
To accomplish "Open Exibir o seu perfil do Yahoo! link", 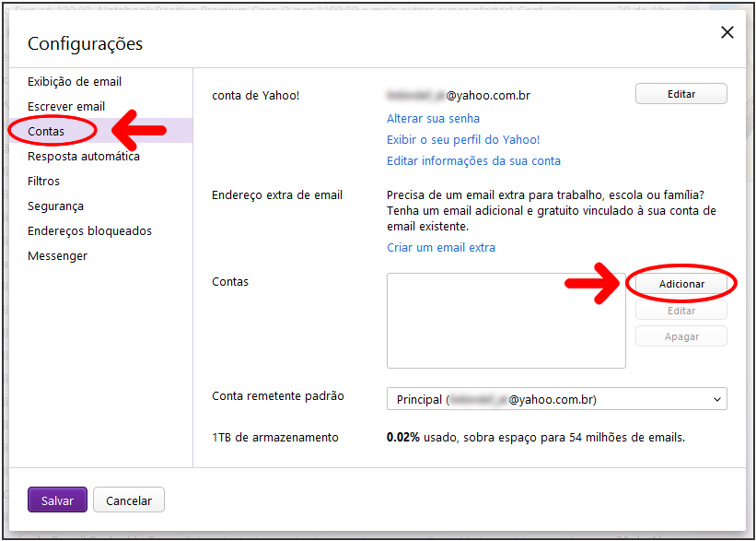I will pyautogui.click(x=463, y=139).
